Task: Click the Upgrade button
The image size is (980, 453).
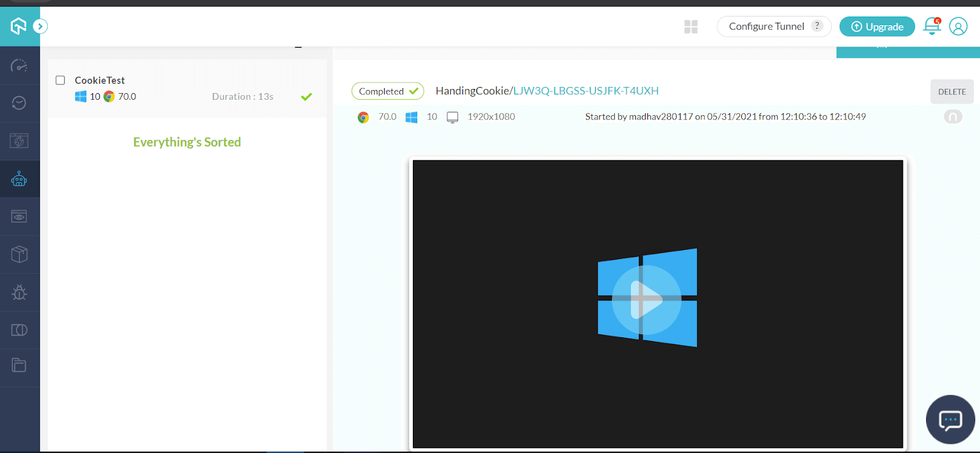Action: (x=877, y=26)
